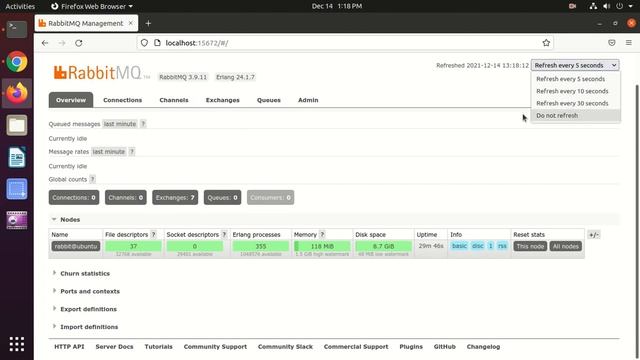Go back in Firefox history
Screen dimensions: 640x360
pos(45,43)
